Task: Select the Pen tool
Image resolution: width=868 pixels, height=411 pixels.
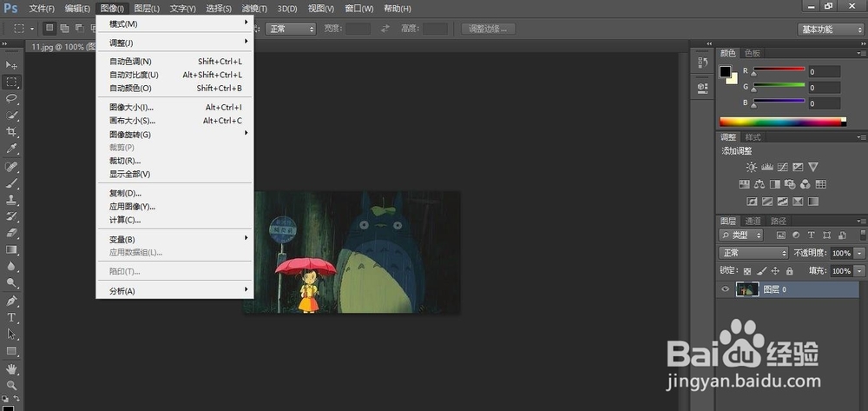Action: (x=11, y=301)
